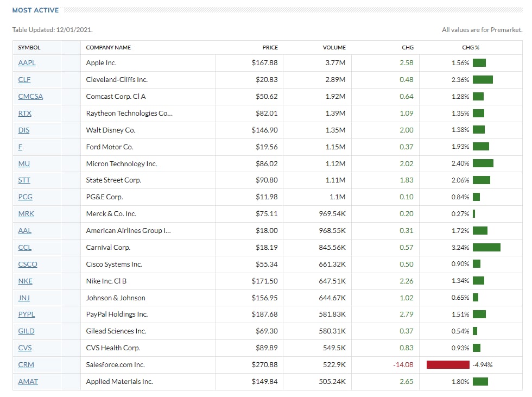Click the CMCSA ticker link

30,96
